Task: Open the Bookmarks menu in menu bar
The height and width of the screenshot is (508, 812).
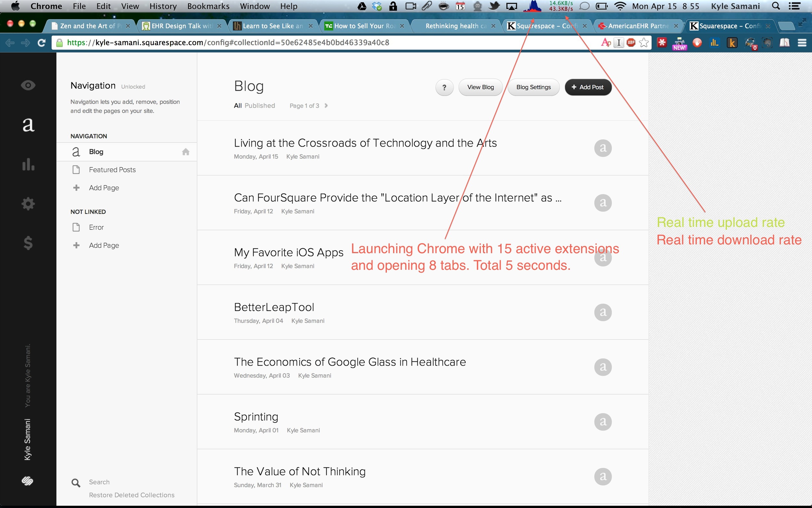Action: click(208, 6)
